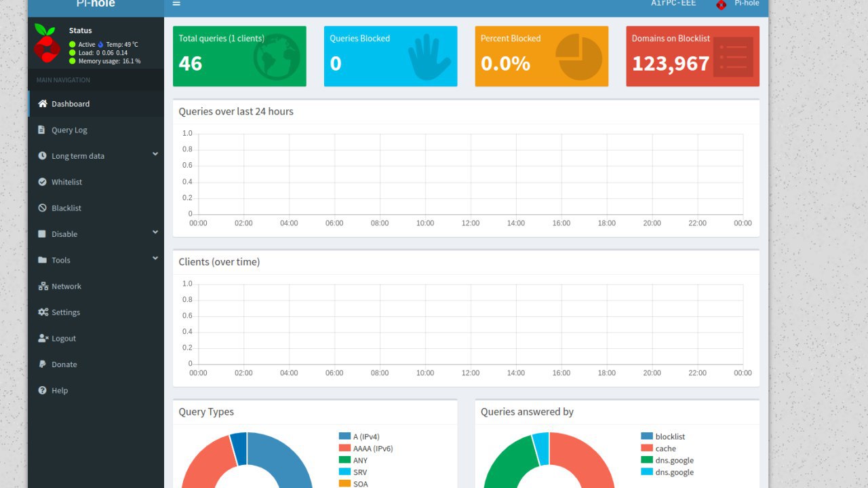Click the green dot next to Memory usage

pos(73,61)
